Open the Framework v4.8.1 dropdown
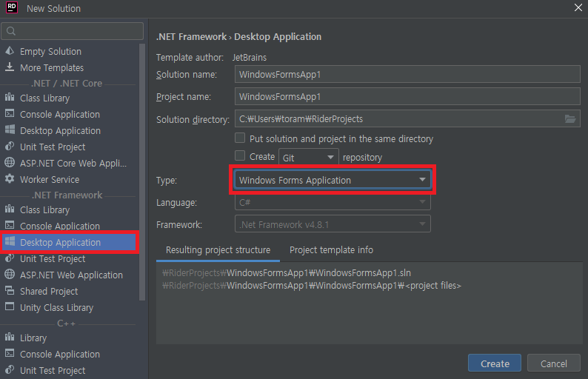This screenshot has width=588, height=379. pos(333,224)
